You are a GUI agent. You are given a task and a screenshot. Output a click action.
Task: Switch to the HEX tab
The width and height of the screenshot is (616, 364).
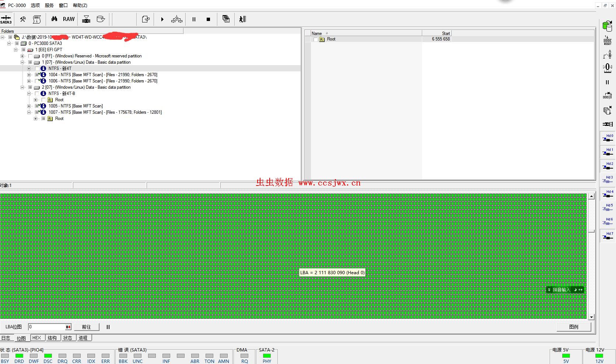[36, 338]
